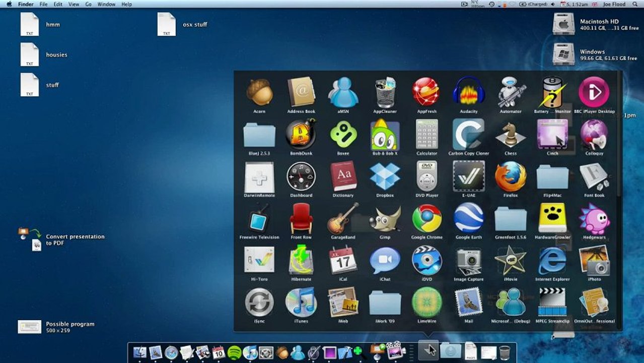Open the View menu
This screenshot has height=363, width=644.
point(74,4)
